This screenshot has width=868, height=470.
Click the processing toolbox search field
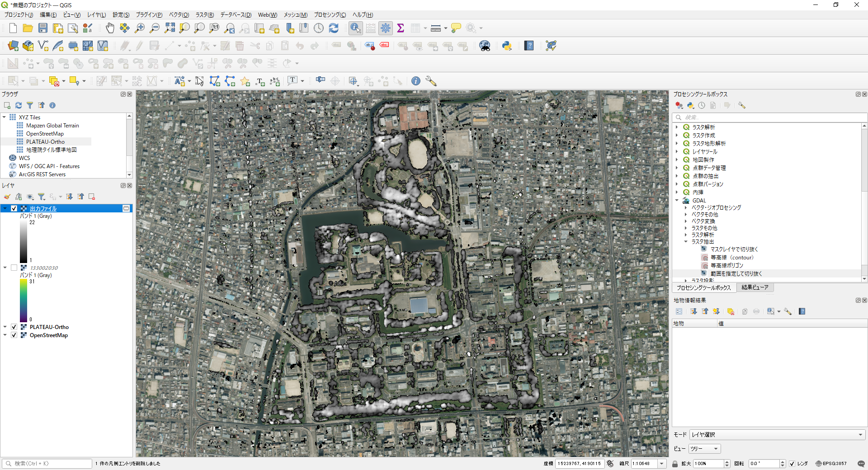[769, 117]
